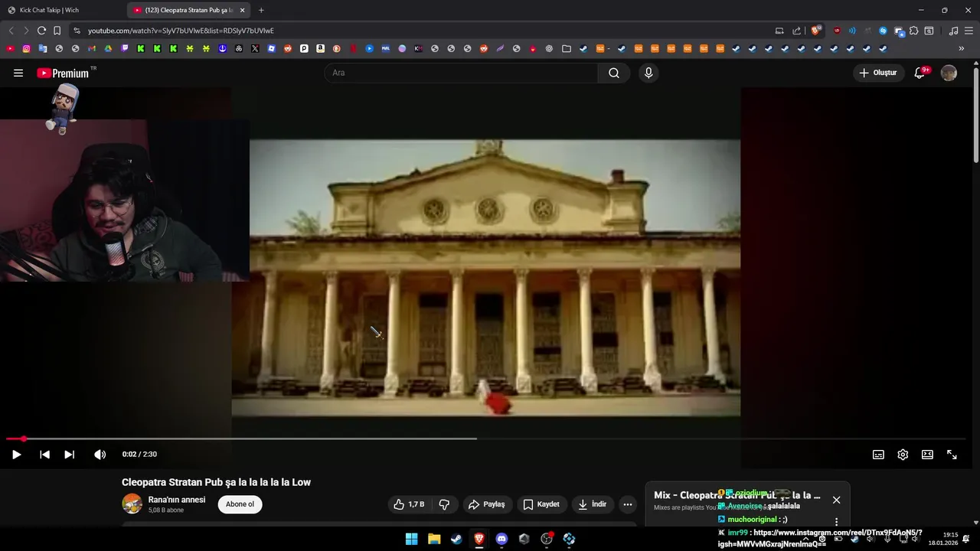Open File Explorer from taskbar
Image resolution: width=980 pixels, height=551 pixels.
tap(433, 539)
